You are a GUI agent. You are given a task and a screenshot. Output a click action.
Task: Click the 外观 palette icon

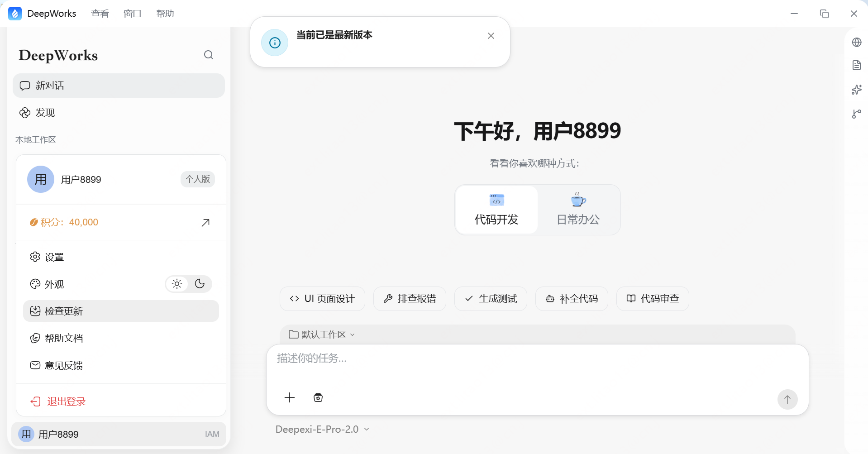pyautogui.click(x=35, y=284)
